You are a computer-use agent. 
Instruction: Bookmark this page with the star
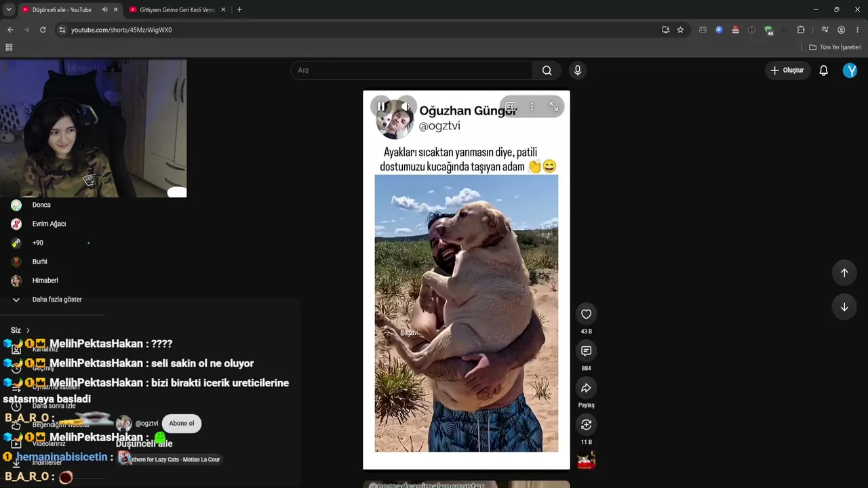click(x=680, y=30)
